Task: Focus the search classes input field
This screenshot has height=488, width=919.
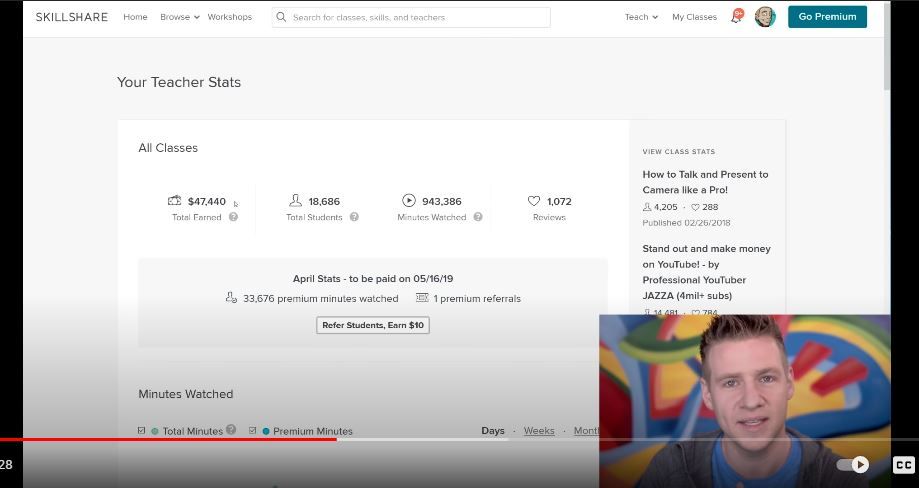Action: pyautogui.click(x=411, y=17)
